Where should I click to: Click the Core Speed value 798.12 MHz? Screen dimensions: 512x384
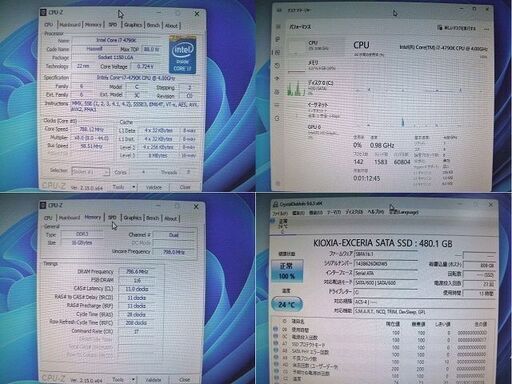91,129
